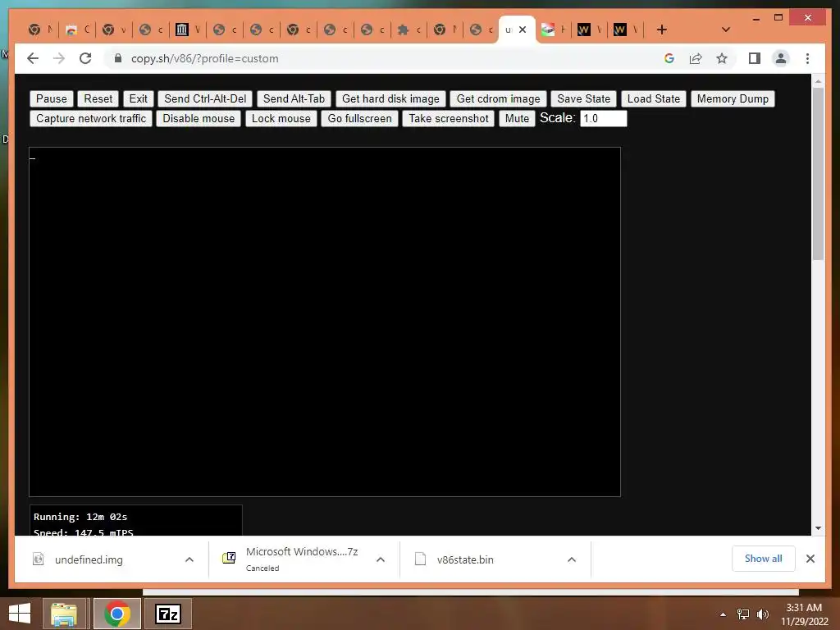The height and width of the screenshot is (630, 840).
Task: Open the Windows Start menu
Action: [x=20, y=614]
